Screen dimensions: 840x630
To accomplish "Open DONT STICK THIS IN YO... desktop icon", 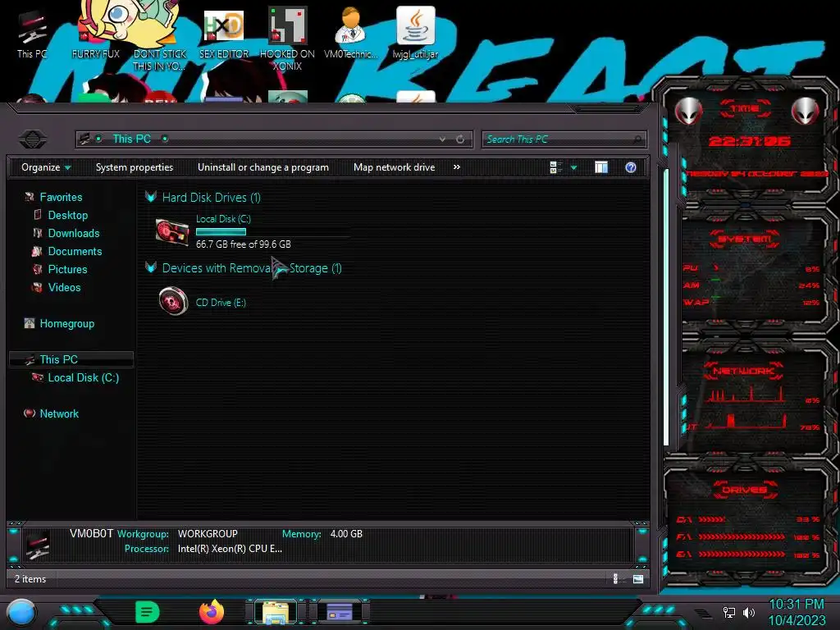I will click(x=160, y=38).
